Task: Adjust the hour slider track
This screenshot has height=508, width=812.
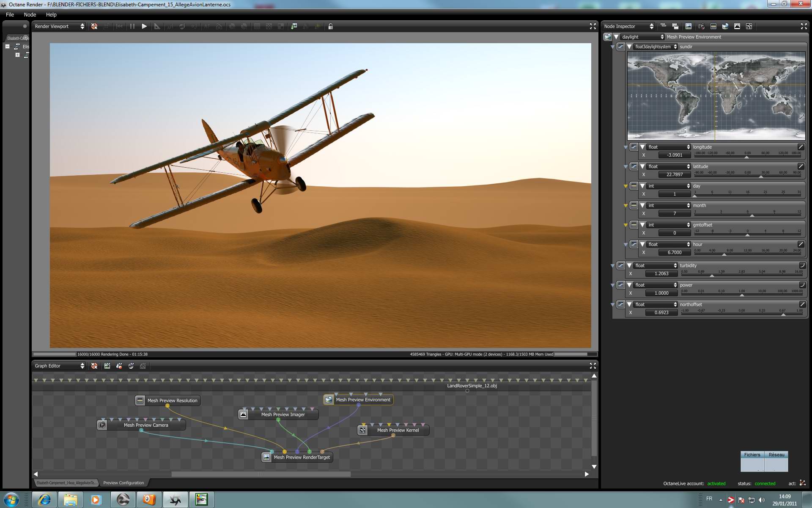Action: tap(747, 254)
